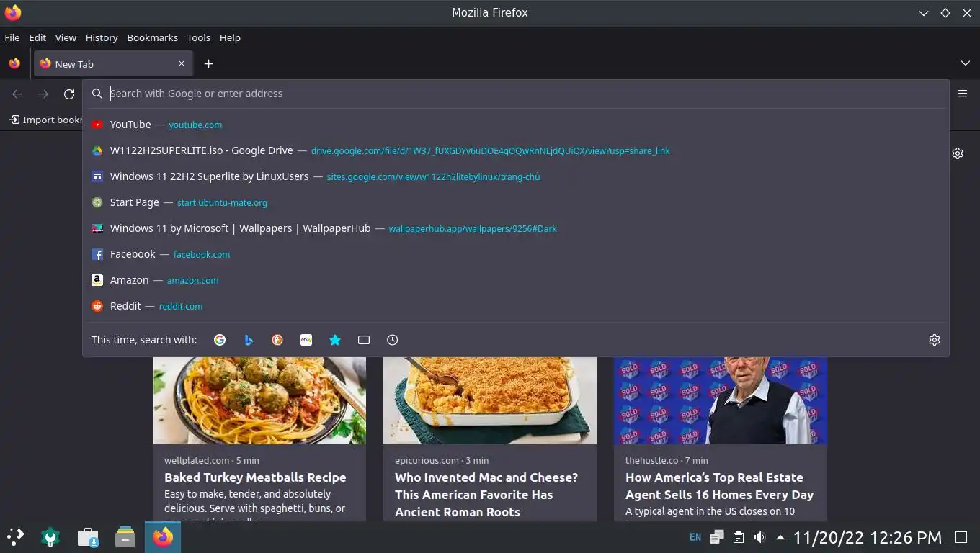Search this time with Google

(x=220, y=340)
